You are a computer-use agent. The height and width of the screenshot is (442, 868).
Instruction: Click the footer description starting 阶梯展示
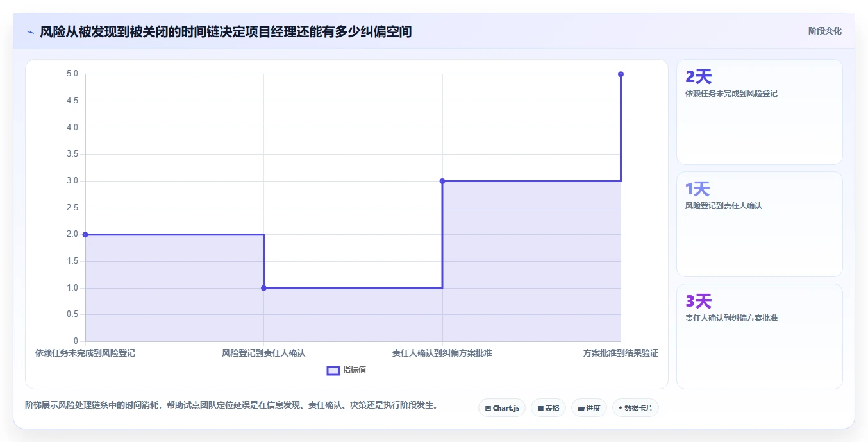231,405
